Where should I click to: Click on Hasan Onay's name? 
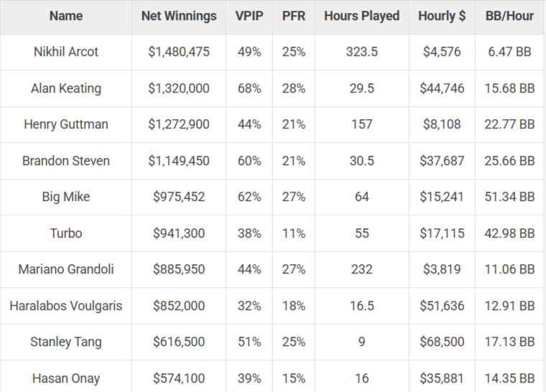coord(66,378)
